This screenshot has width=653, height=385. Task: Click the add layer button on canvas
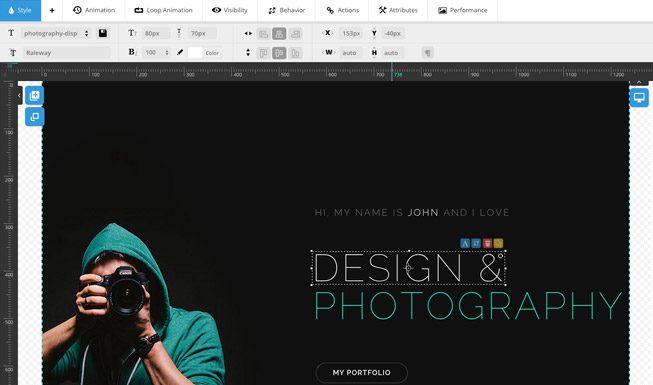coord(34,95)
